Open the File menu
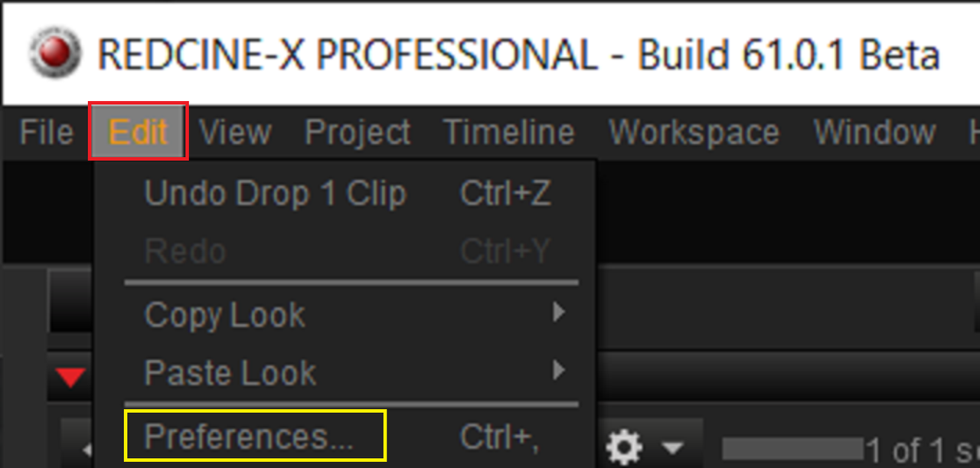 pyautogui.click(x=46, y=133)
